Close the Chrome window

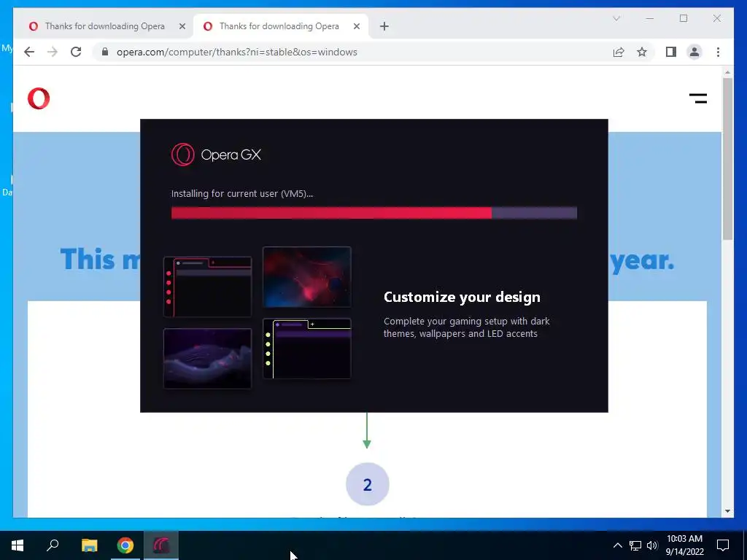tap(717, 18)
